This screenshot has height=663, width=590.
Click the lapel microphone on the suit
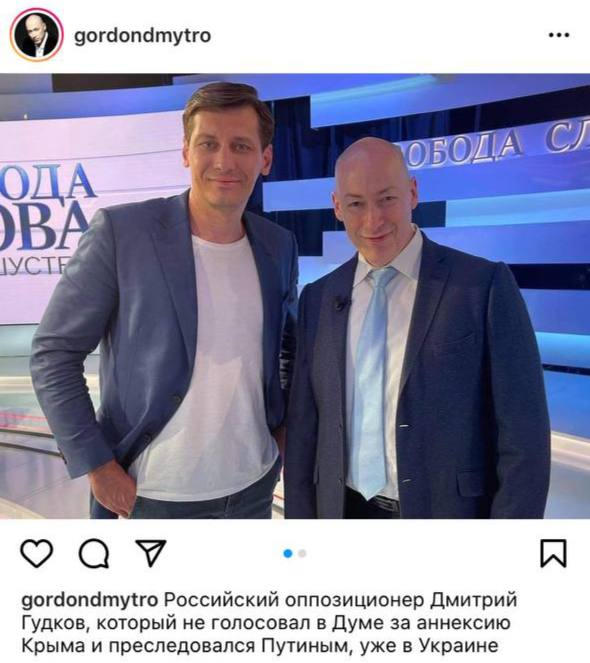(x=342, y=303)
